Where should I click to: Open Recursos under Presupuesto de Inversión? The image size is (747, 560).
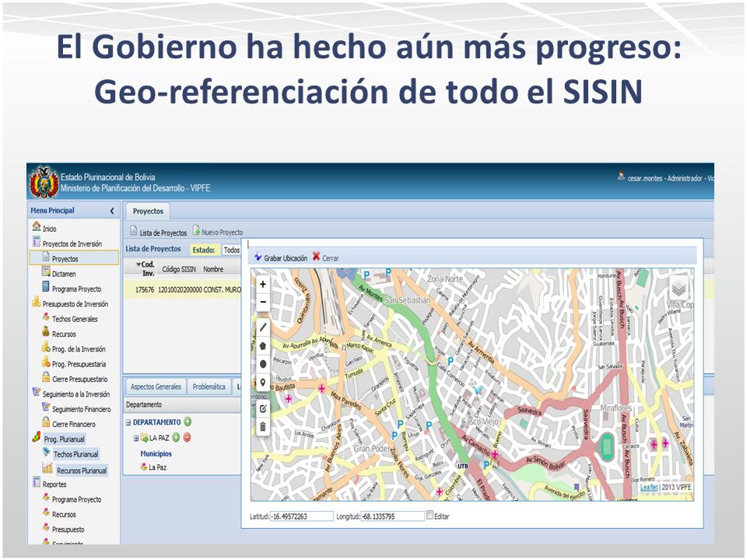[59, 334]
